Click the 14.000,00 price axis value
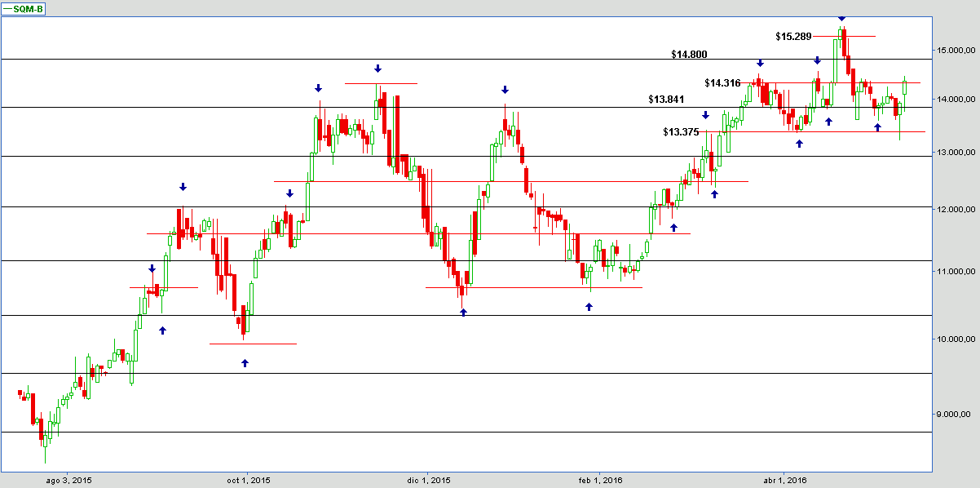This screenshot has height=488, width=980. coord(955,100)
